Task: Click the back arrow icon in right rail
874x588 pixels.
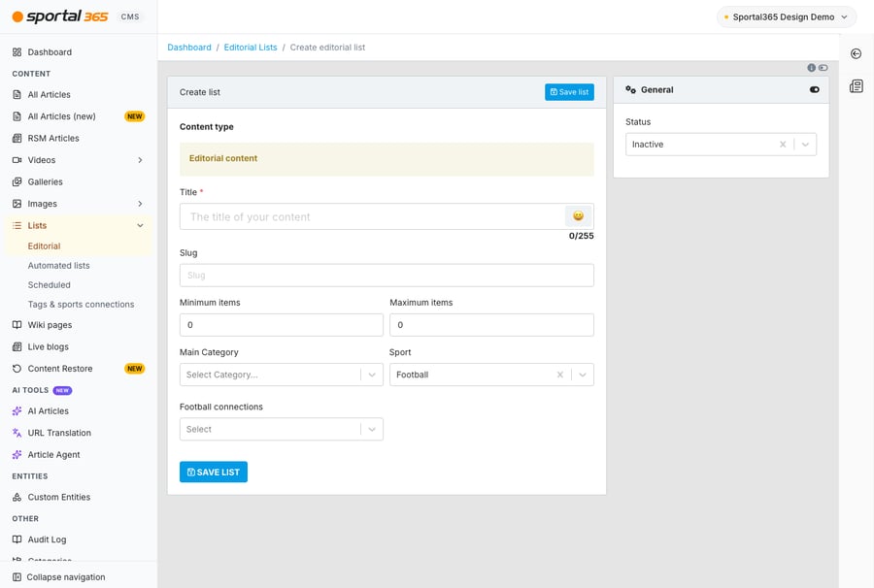Action: (x=857, y=53)
